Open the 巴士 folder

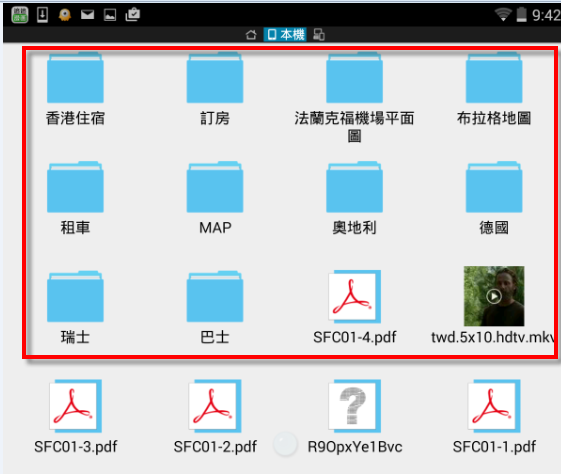point(215,296)
